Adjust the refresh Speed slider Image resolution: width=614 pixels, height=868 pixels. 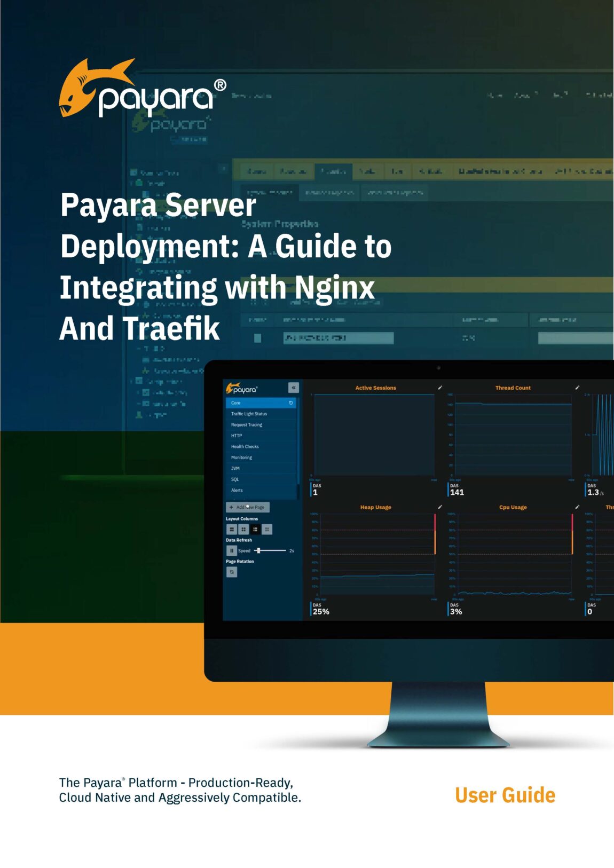tap(271, 550)
